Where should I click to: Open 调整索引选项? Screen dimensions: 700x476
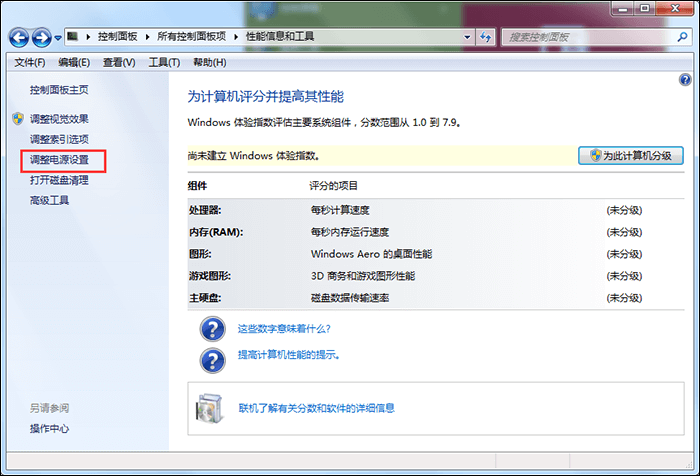coord(59,139)
